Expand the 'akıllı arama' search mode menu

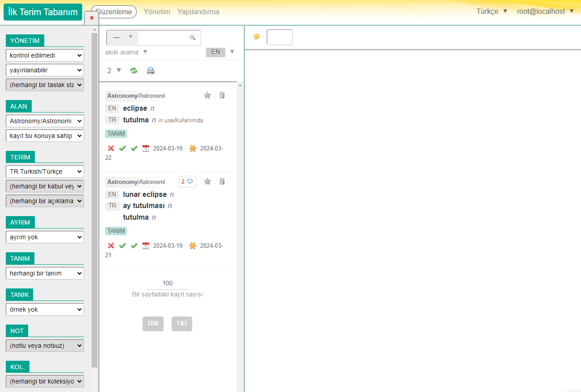(x=126, y=52)
